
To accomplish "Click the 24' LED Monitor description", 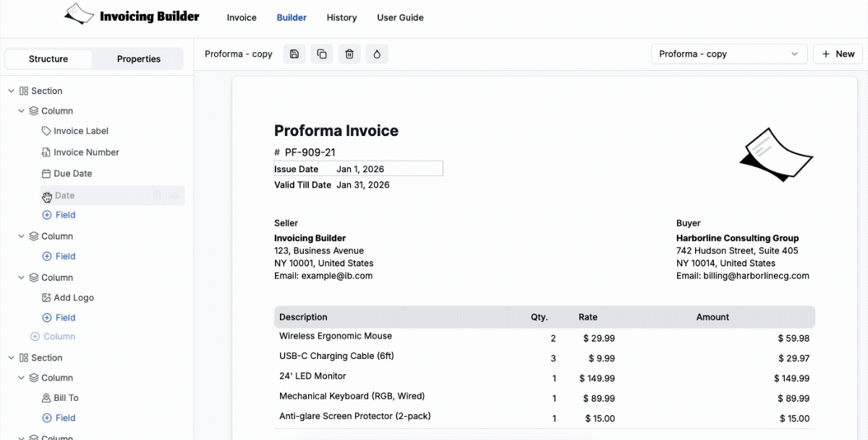I will coord(312,376).
